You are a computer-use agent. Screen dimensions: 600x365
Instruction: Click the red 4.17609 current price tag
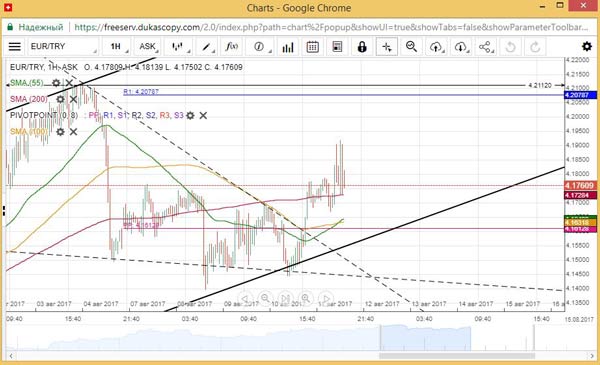coord(580,186)
